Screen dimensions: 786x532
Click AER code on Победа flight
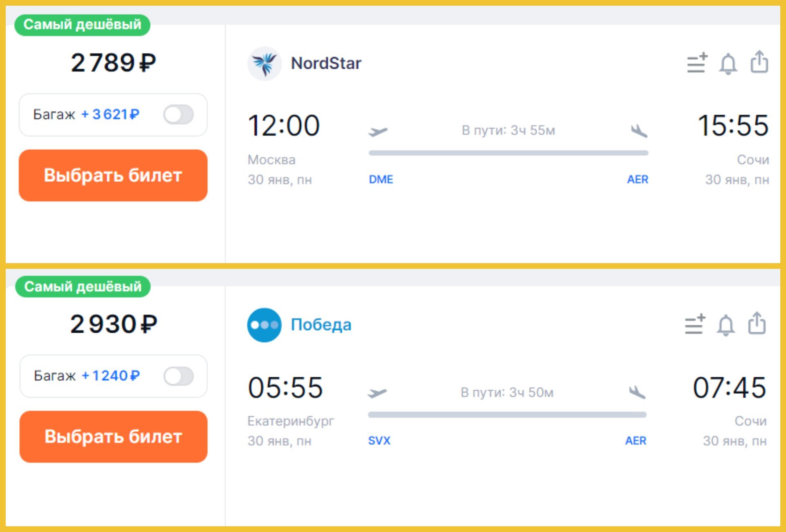[635, 441]
